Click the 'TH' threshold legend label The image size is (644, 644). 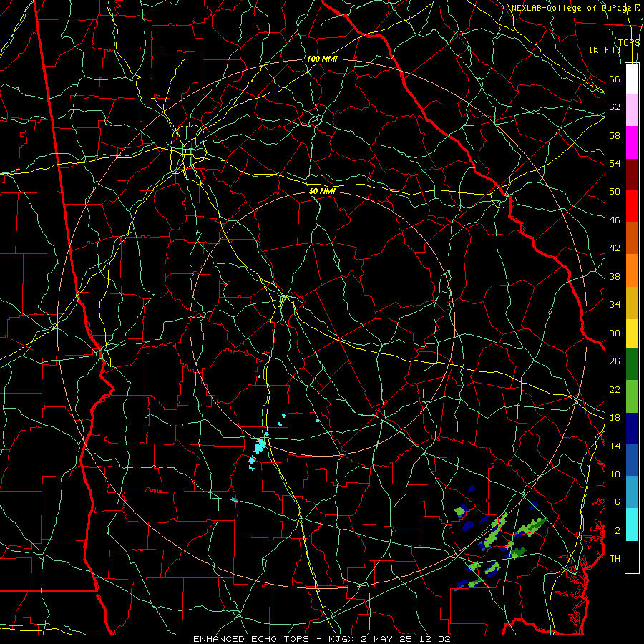(x=615, y=559)
